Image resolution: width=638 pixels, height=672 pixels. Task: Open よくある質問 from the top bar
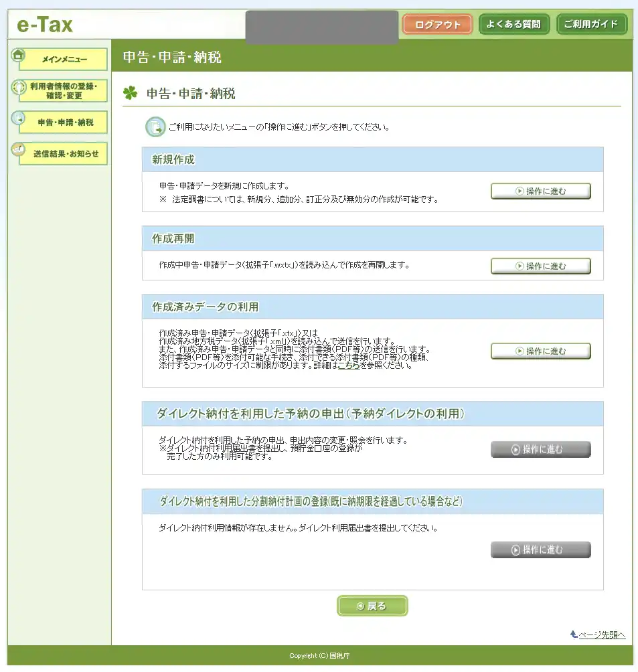pos(513,25)
